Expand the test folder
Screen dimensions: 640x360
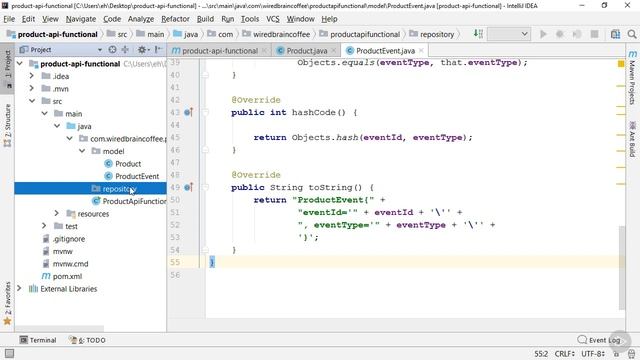pyautogui.click(x=44, y=226)
